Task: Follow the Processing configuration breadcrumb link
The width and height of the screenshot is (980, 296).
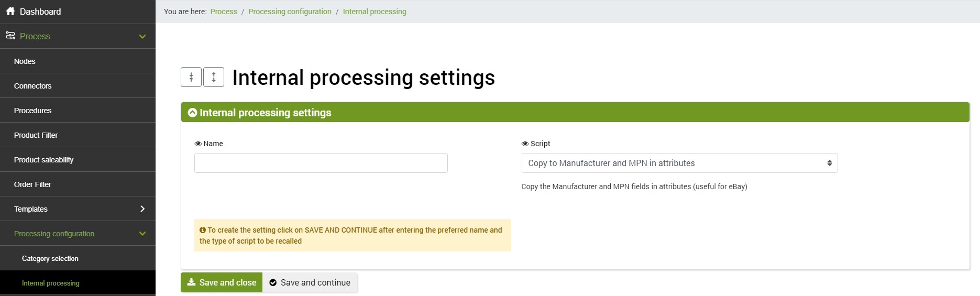Action: (290, 12)
